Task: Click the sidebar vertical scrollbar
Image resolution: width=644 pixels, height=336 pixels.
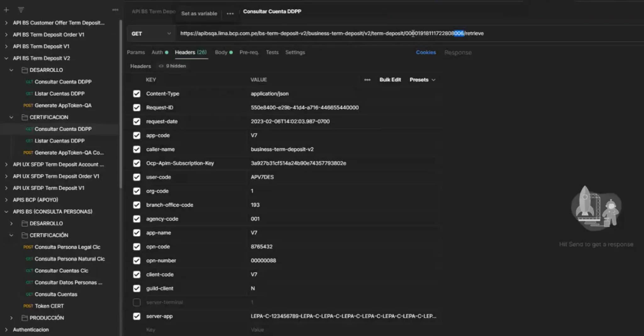Action: pyautogui.click(x=121, y=104)
